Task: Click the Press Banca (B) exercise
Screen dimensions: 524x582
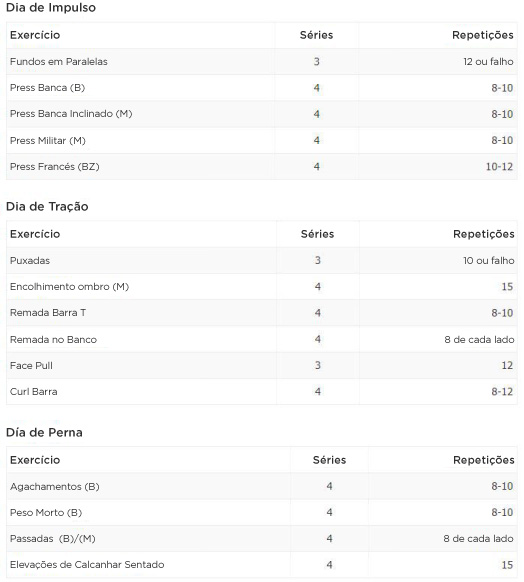Action: (48, 88)
